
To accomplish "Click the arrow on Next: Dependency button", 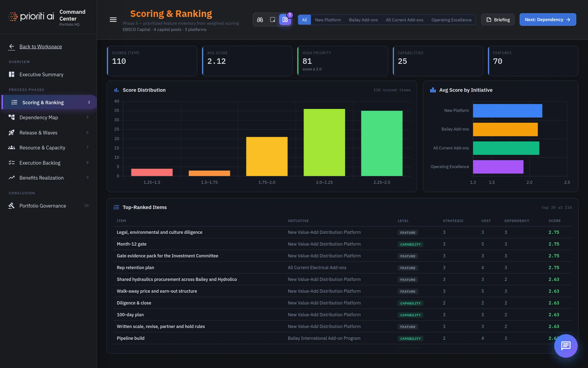I will point(568,20).
